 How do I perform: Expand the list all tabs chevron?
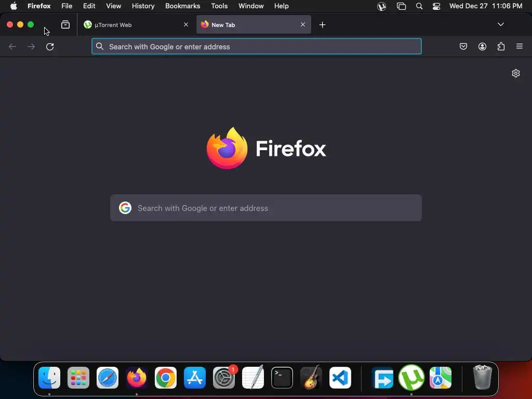pyautogui.click(x=500, y=24)
